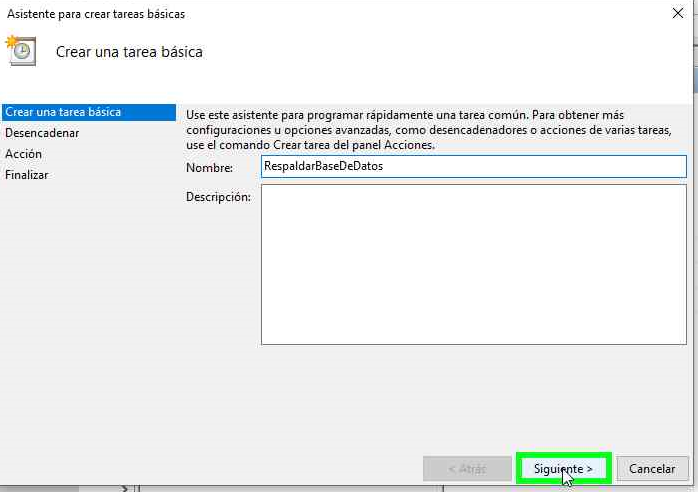This screenshot has width=698, height=492.
Task: Click the large header title beside clock icon
Action: [x=129, y=52]
